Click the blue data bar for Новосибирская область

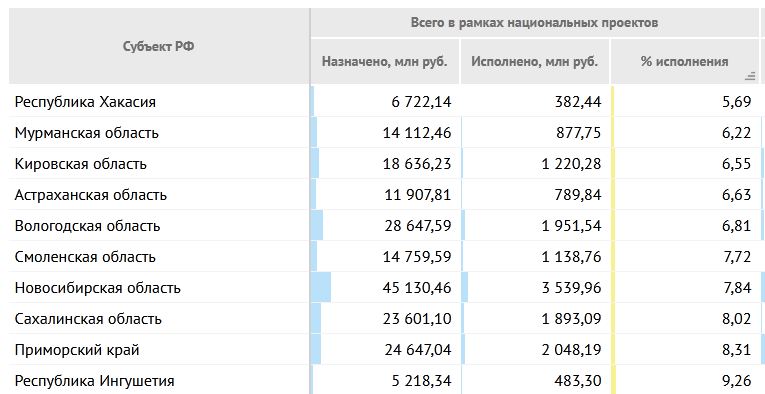point(321,287)
